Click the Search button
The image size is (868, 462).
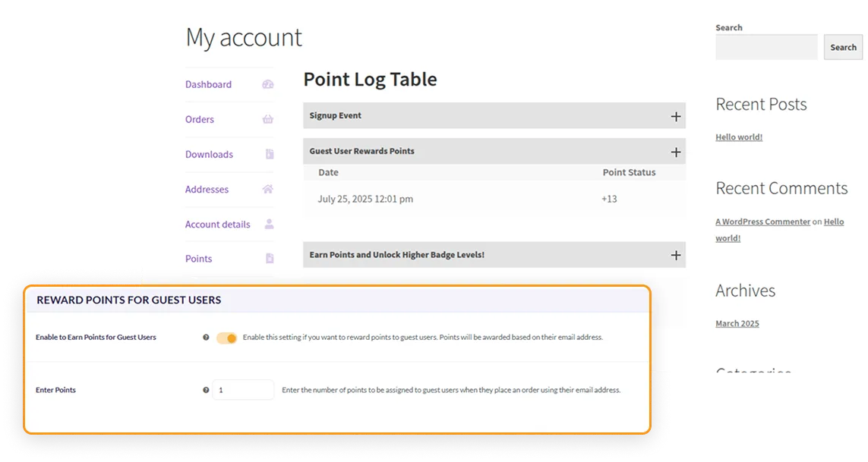coord(843,47)
